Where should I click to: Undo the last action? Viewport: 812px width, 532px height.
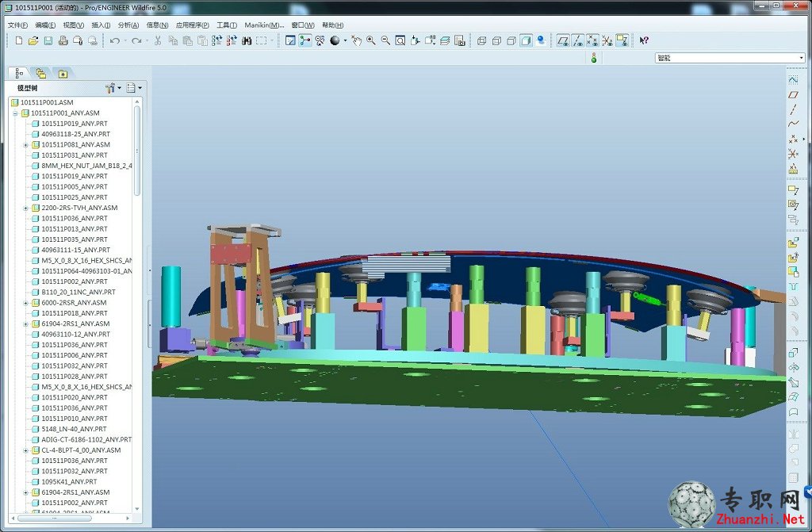tap(114, 40)
